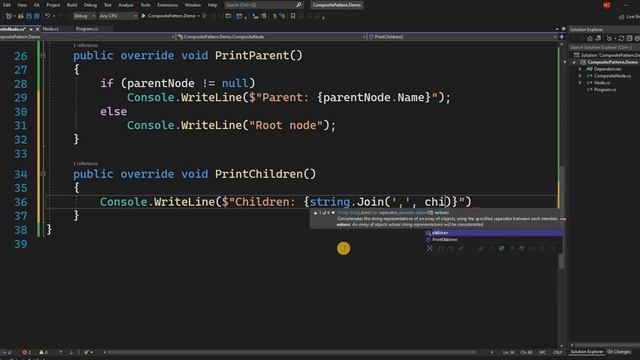Image resolution: width=640 pixels, height=360 pixels.
Task: Click the Search Solution Explorer field
Action: (604, 47)
